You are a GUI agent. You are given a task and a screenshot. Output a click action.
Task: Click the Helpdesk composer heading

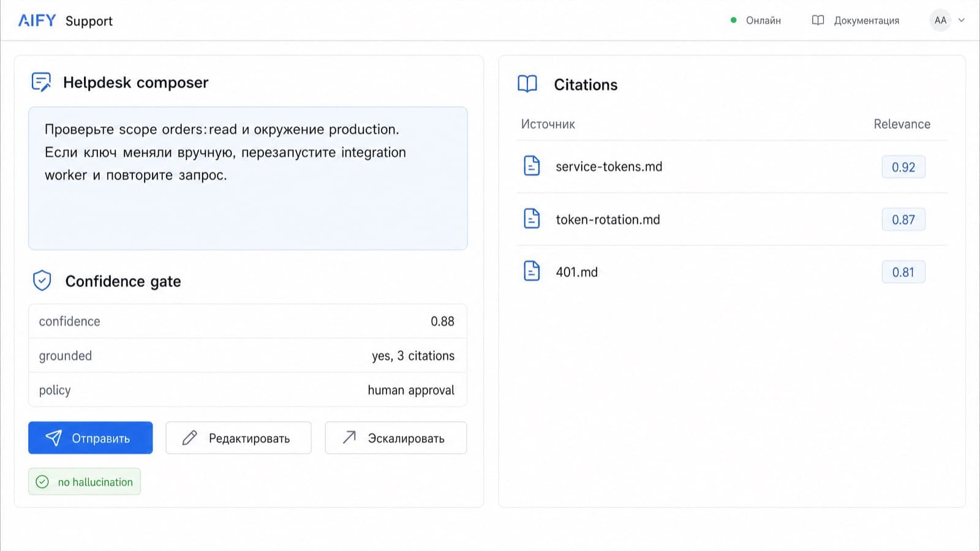135,83
